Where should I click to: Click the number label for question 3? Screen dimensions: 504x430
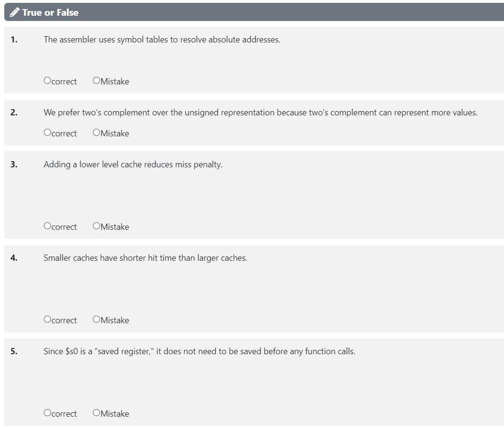(14, 164)
